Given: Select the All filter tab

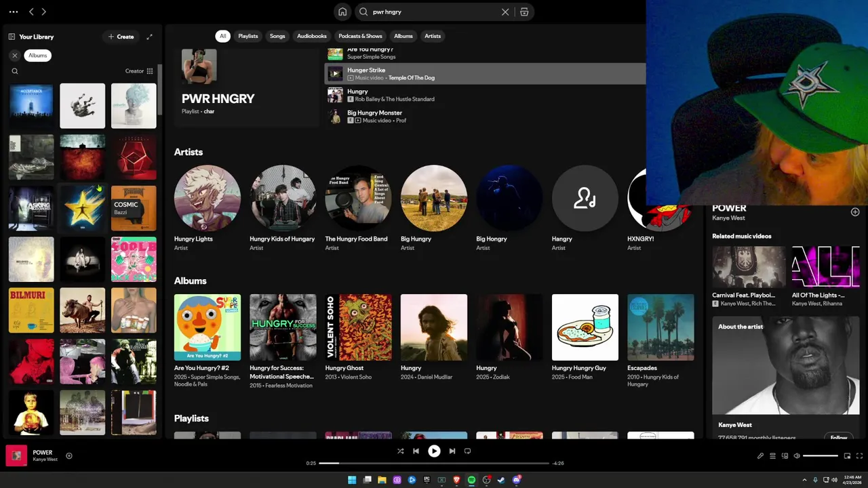Looking at the screenshot, I should tap(222, 36).
